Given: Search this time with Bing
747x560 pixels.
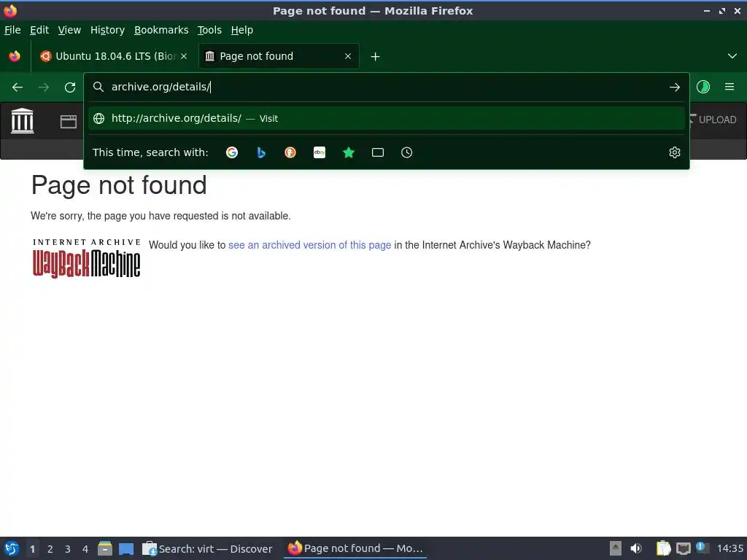Looking at the screenshot, I should 261,152.
